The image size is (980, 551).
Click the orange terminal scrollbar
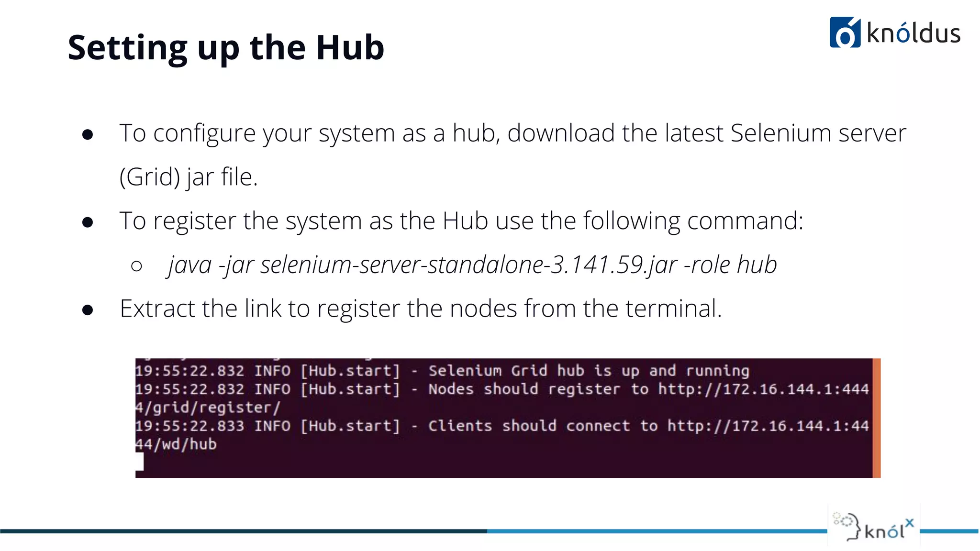click(x=876, y=418)
